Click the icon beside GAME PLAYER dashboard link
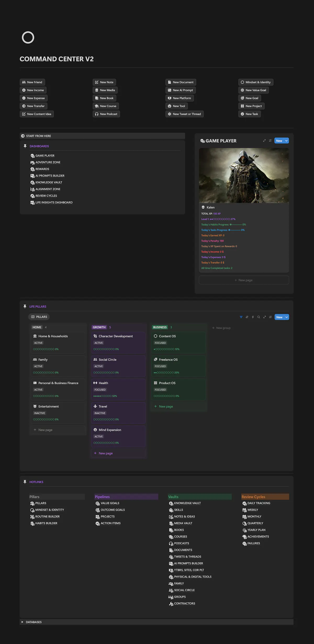 [32, 156]
